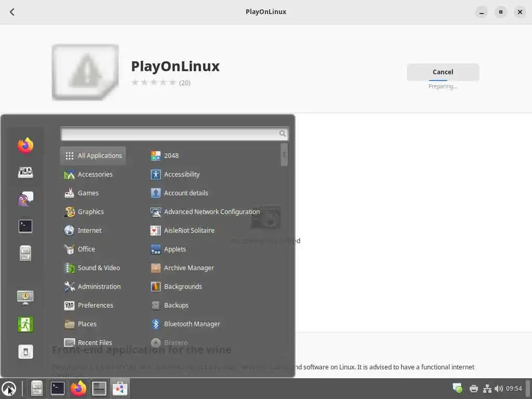Click the PlayOnLinux star rating

(154, 83)
